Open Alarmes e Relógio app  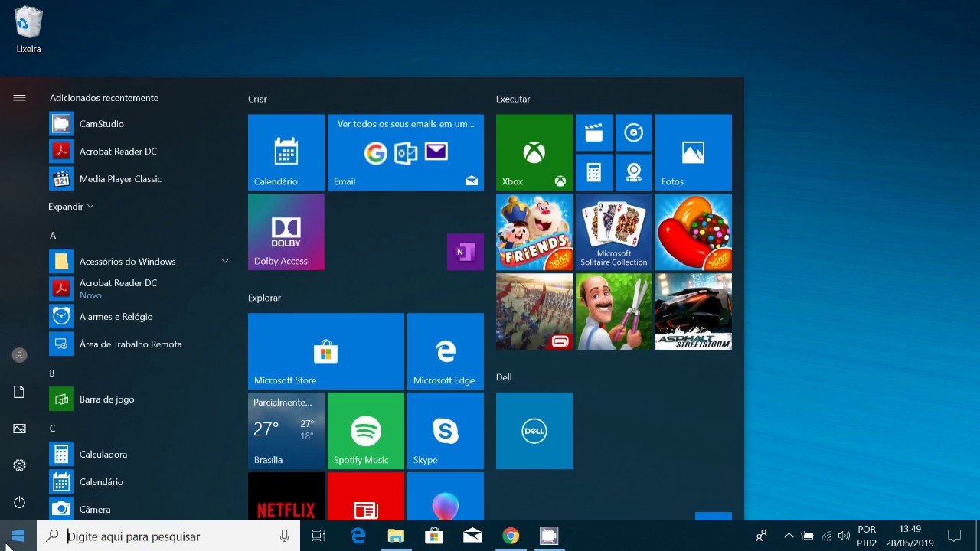click(140, 317)
